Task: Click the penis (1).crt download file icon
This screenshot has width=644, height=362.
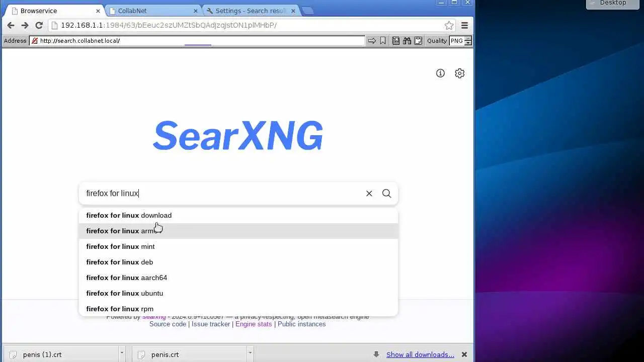Action: 13,354
